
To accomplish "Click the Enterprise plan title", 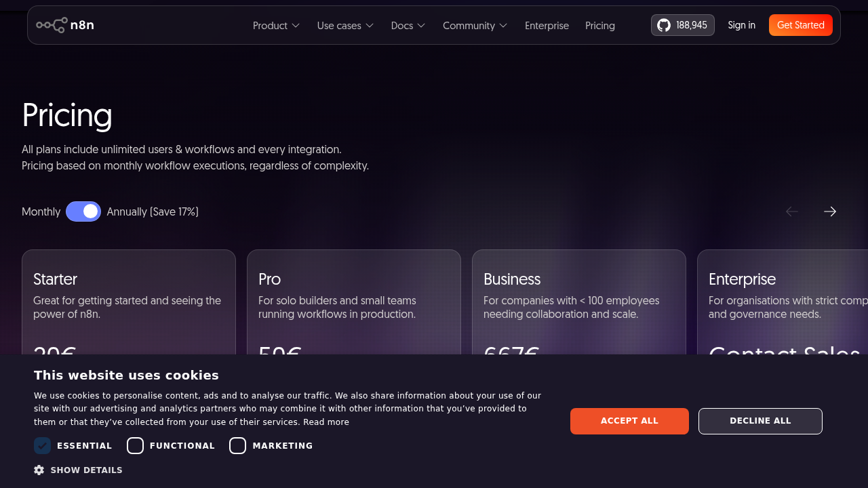I will [x=742, y=279].
